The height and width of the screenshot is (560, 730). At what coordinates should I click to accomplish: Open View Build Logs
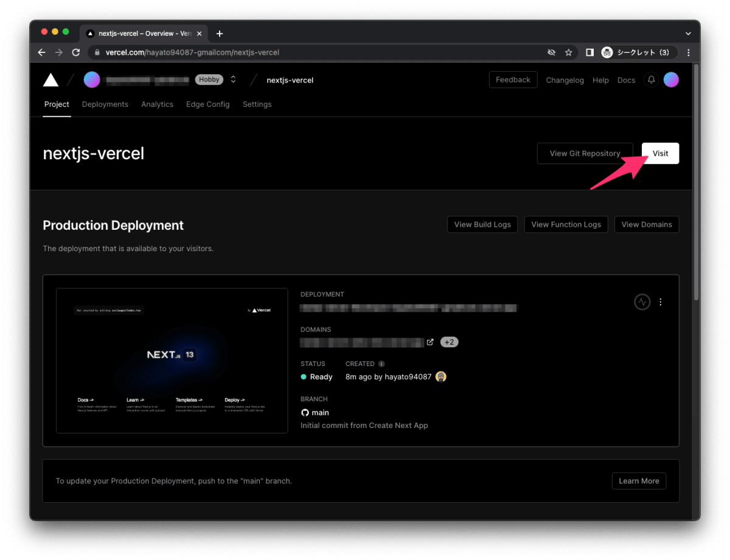click(x=482, y=224)
